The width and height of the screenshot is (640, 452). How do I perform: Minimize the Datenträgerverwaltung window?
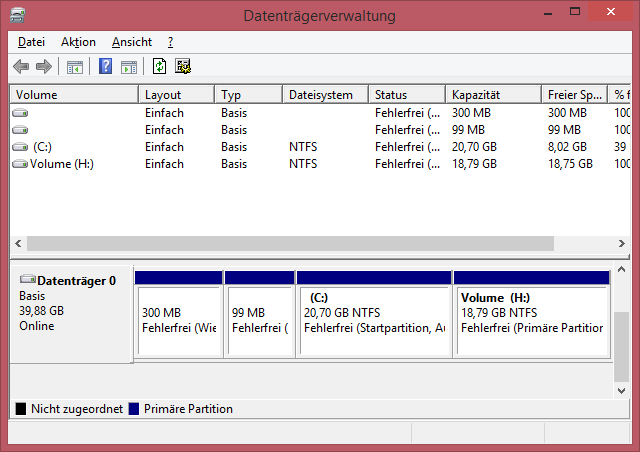(x=548, y=13)
